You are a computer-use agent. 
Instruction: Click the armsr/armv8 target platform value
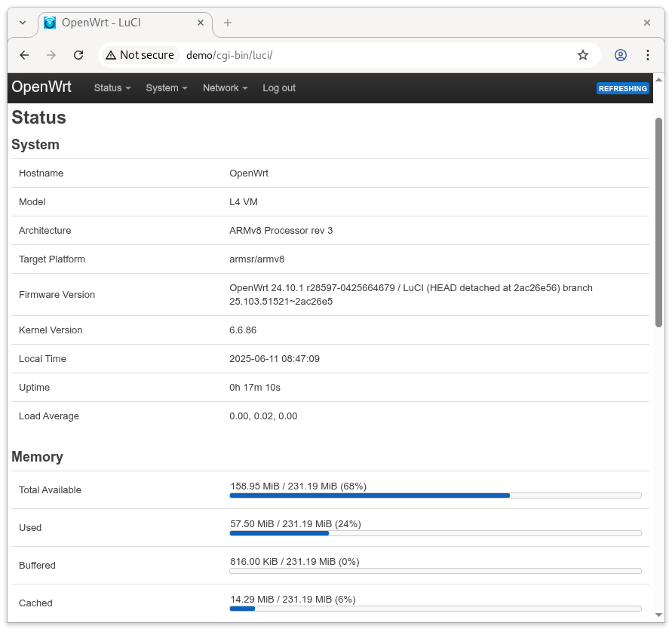(256, 259)
